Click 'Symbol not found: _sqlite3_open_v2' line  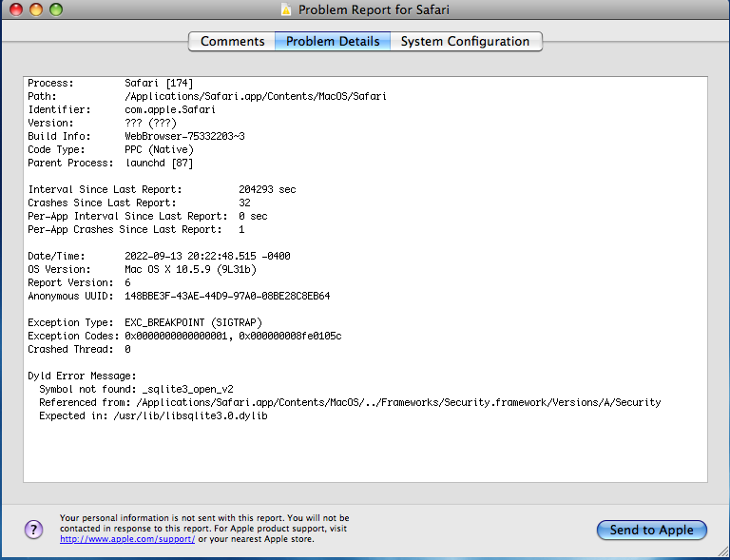[136, 389]
